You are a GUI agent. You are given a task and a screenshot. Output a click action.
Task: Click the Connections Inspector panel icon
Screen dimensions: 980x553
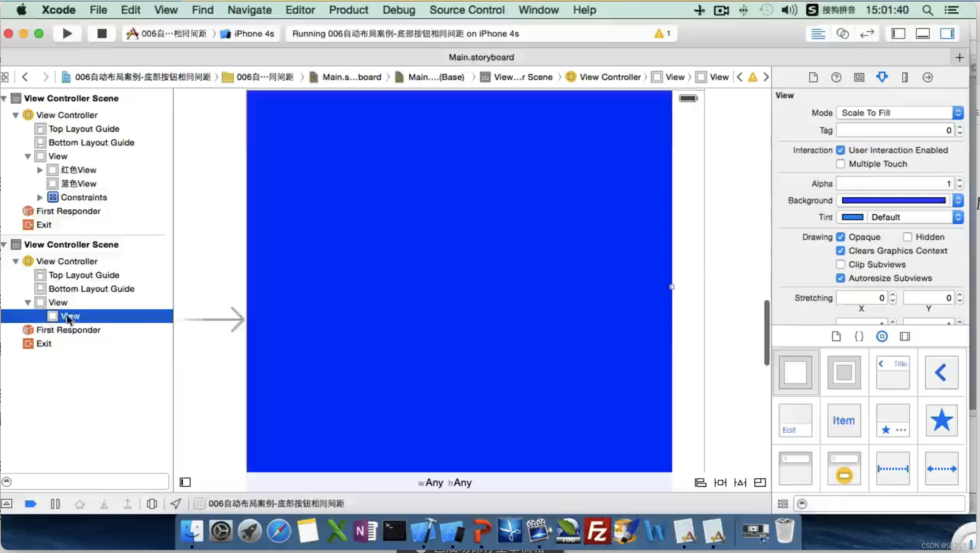point(927,77)
